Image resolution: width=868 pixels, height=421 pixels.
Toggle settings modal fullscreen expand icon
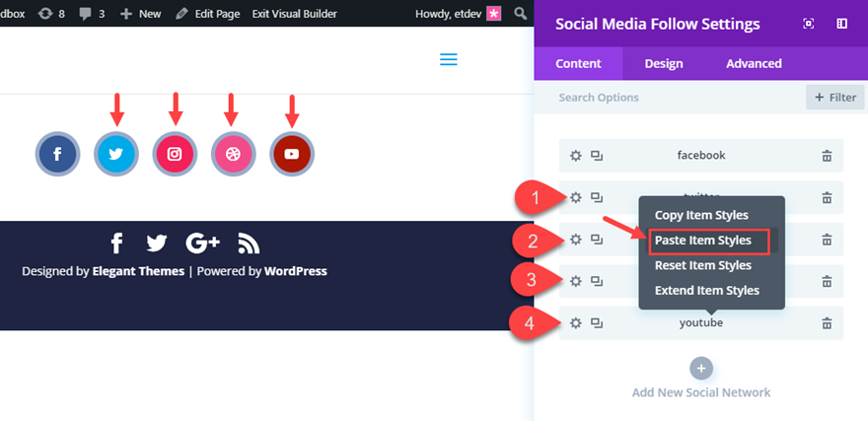(808, 24)
